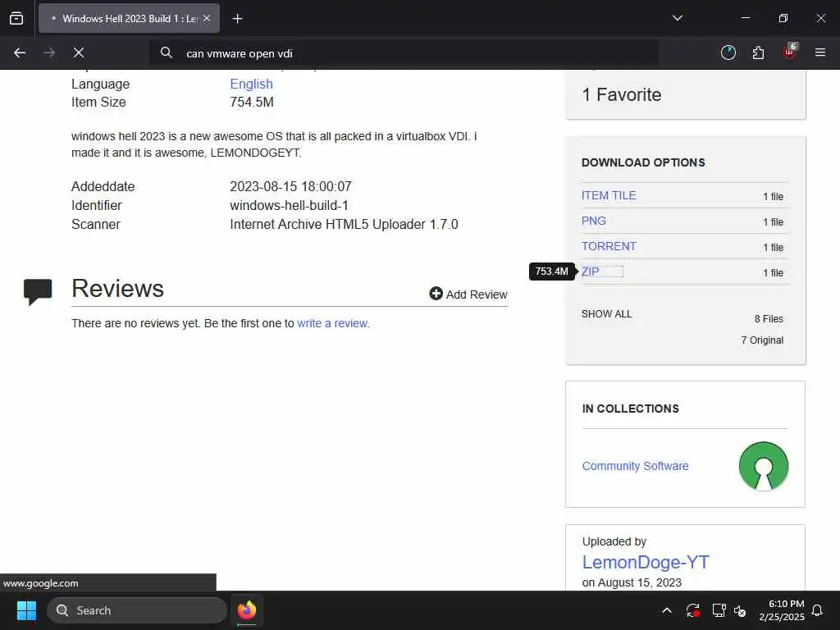Open the notifications bell icon
The image size is (840, 630).
818,610
